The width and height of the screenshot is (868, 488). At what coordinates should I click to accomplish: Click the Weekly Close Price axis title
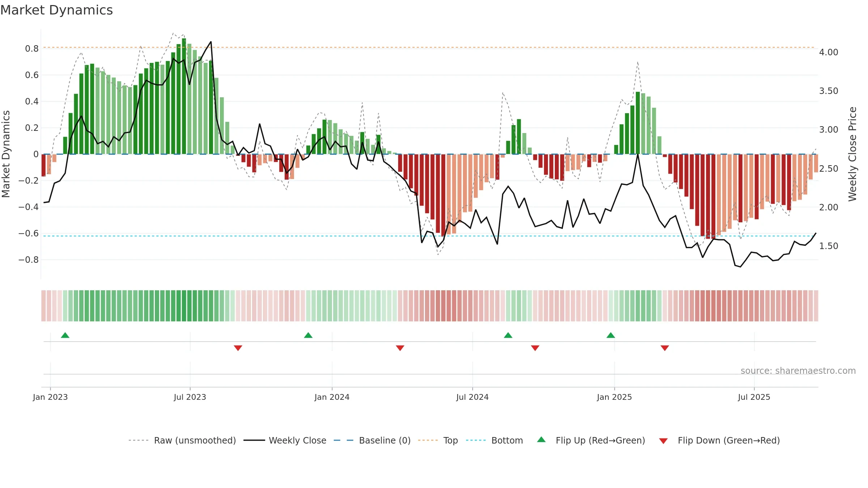(853, 154)
